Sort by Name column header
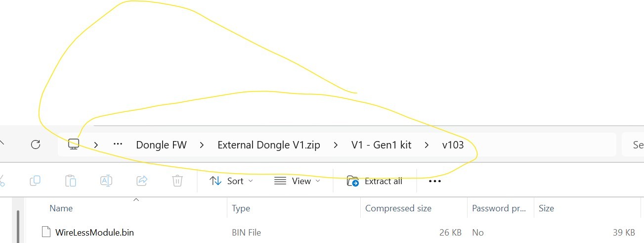The image size is (644, 243). [61, 208]
